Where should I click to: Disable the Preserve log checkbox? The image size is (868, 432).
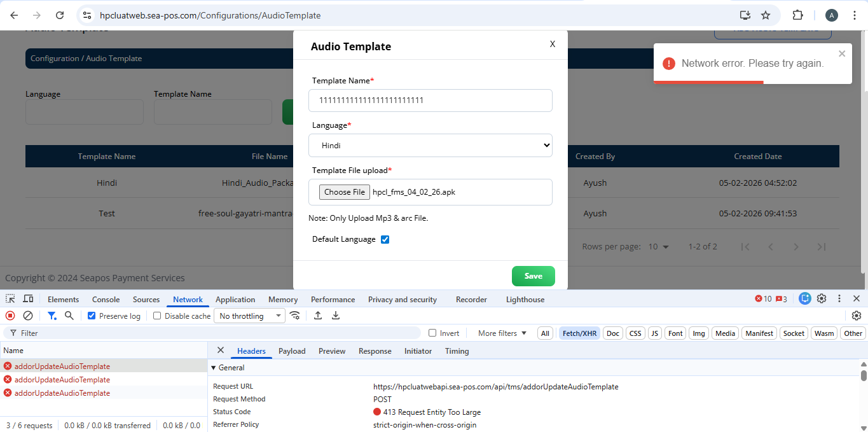coord(92,316)
